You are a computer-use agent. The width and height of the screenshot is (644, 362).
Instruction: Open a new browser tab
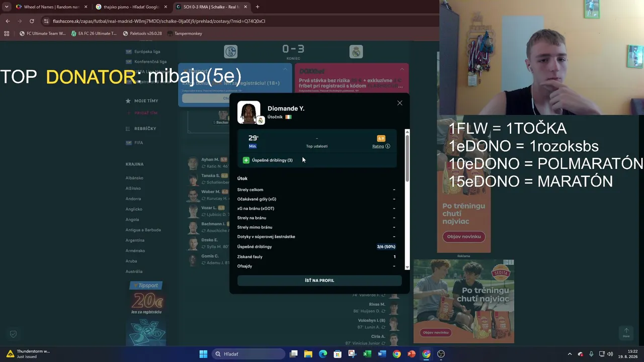[257, 7]
